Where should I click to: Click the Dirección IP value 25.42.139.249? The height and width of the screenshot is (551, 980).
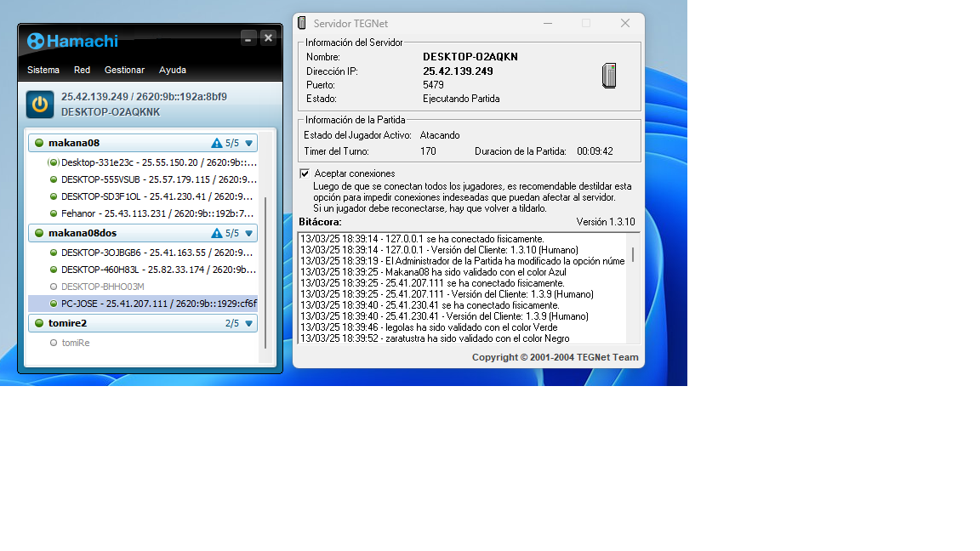[459, 71]
